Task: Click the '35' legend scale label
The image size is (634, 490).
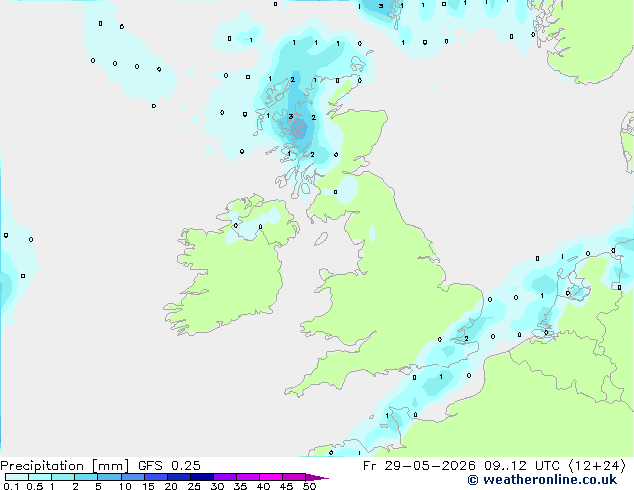Action: point(241,486)
